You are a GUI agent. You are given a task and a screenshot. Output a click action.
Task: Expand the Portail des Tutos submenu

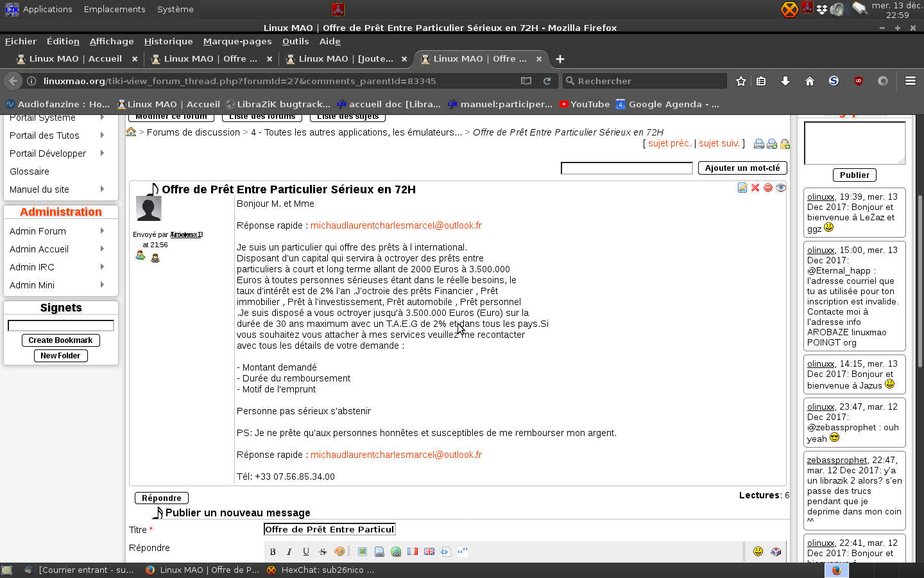coord(102,135)
